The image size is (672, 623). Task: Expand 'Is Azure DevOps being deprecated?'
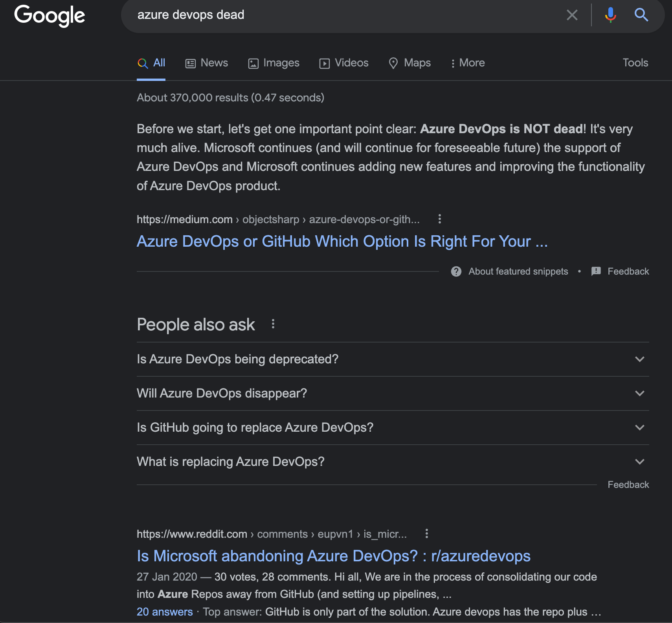tap(393, 359)
